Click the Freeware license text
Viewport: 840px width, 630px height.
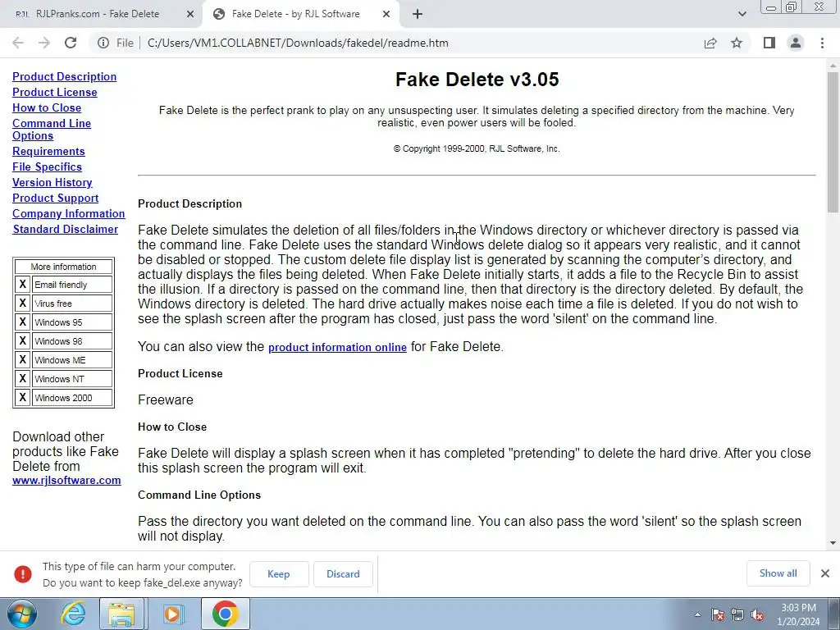coord(166,400)
